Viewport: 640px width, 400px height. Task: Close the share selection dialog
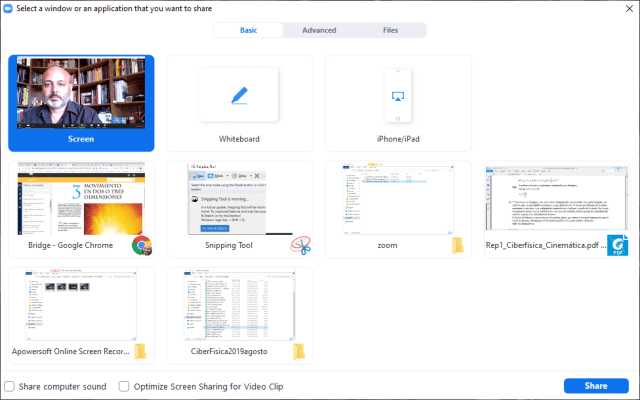pos(628,8)
